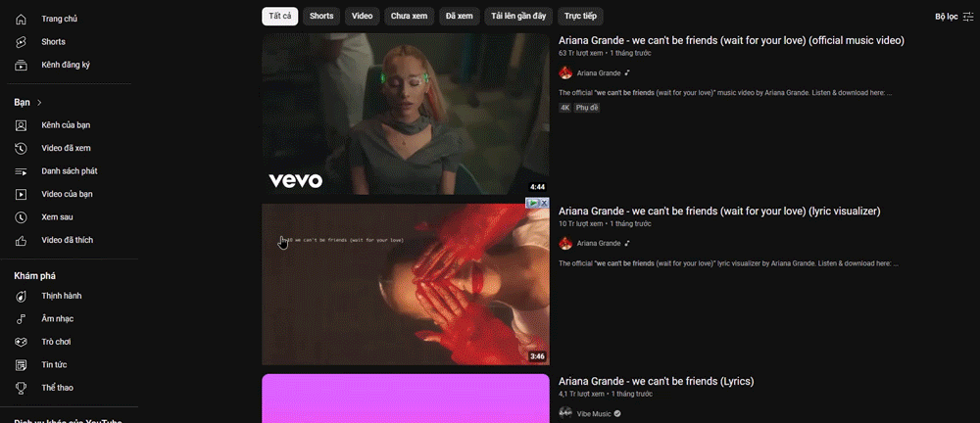This screenshot has height=423, width=980.
Task: Click the Thịnh hành trending icon
Action: (x=21, y=296)
